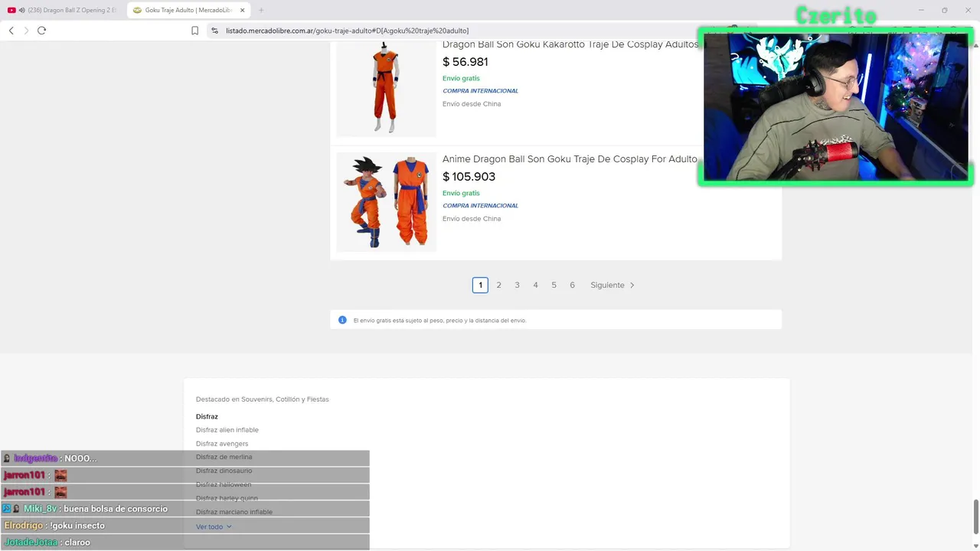Click the Disfraz category heading
Image resolution: width=980 pixels, height=551 pixels.
[207, 416]
